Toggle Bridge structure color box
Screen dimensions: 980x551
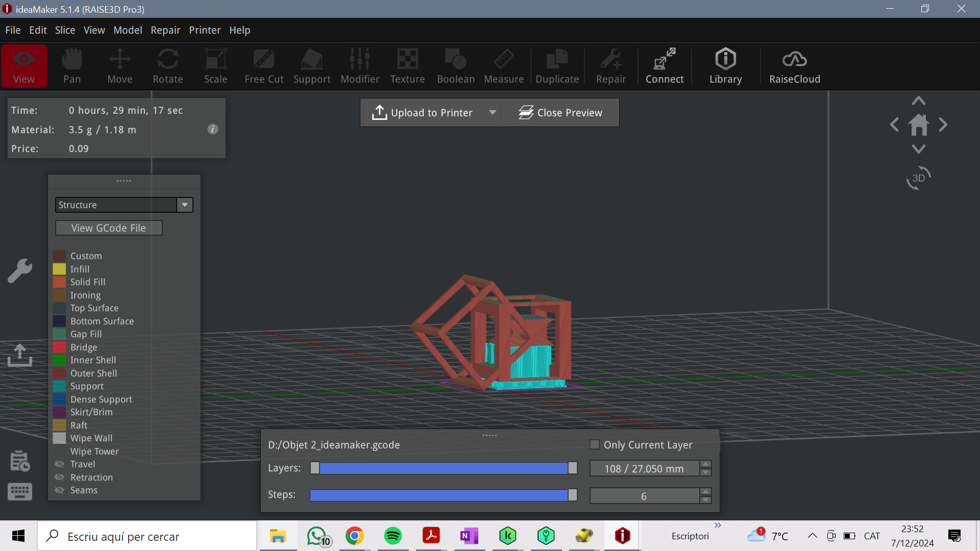pyautogui.click(x=59, y=347)
